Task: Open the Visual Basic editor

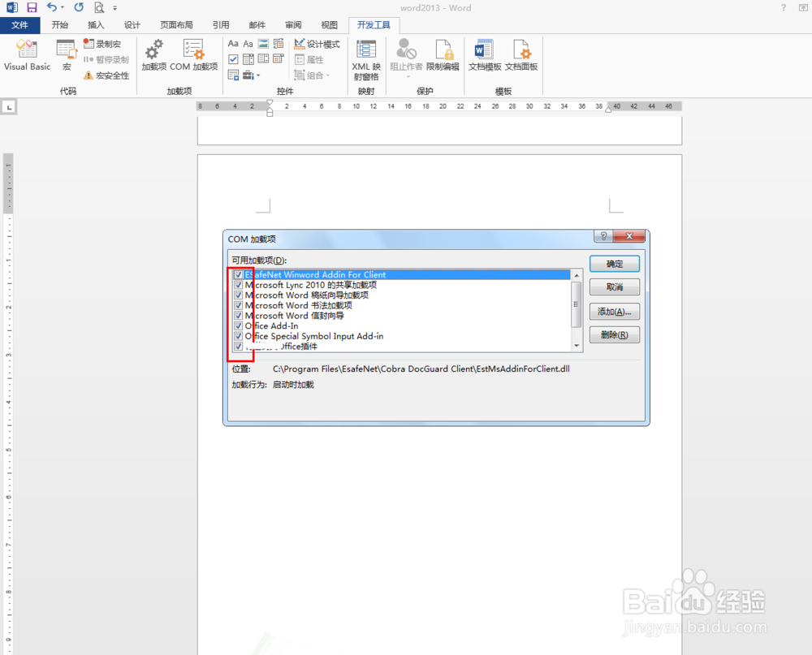Action: (x=27, y=55)
